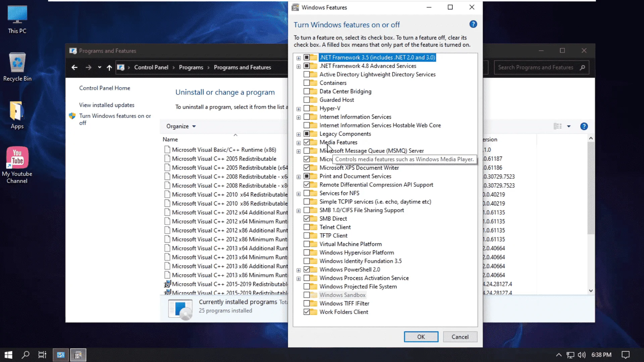
Task: Expand Legacy Components node
Action: click(299, 134)
